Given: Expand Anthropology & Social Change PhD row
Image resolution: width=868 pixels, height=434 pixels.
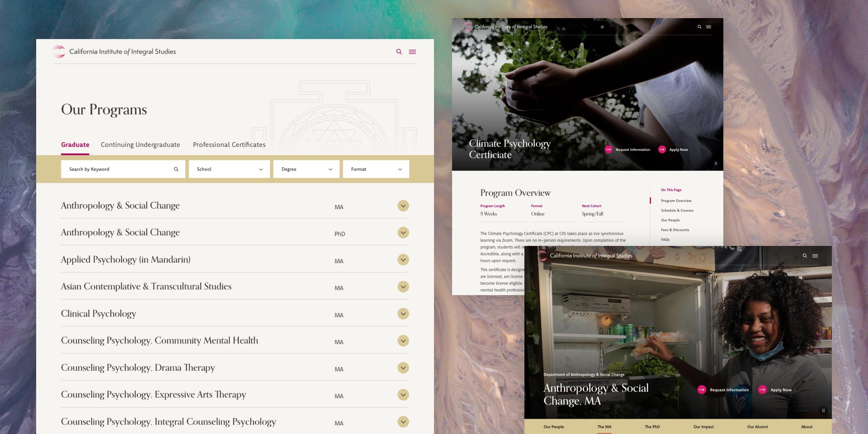Looking at the screenshot, I should (x=403, y=233).
